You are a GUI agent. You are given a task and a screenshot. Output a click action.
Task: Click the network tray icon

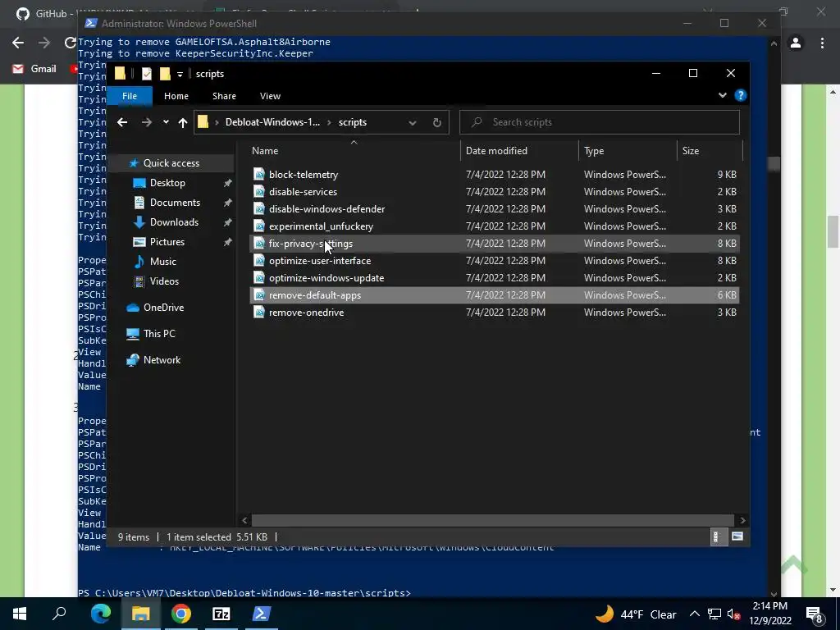pos(714,614)
